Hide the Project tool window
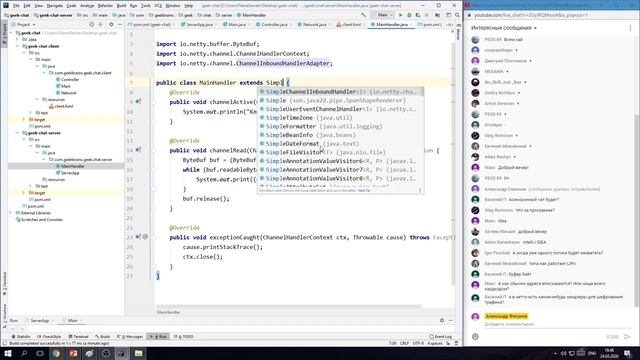 click(x=120, y=24)
